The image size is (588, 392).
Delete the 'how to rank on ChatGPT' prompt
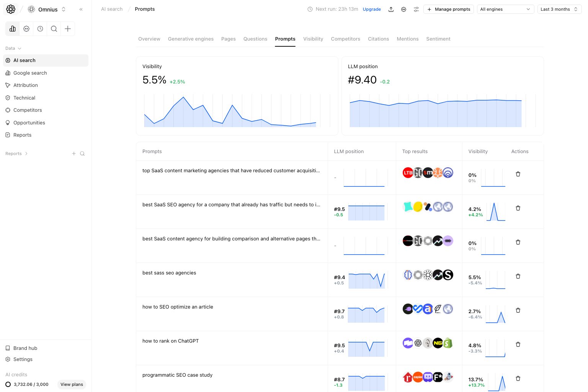tap(518, 345)
